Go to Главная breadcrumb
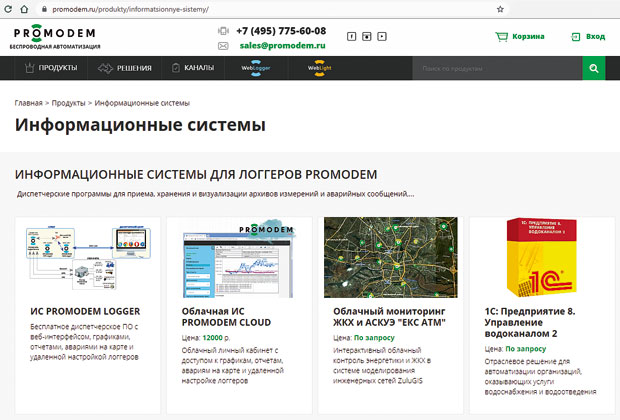Viewport: 620px width, 420px height. [x=28, y=103]
